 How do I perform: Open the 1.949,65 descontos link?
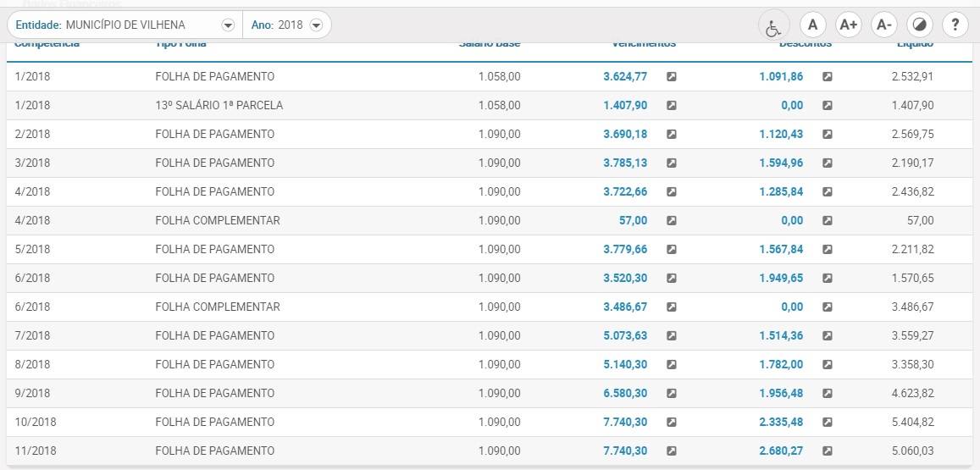tap(781, 278)
